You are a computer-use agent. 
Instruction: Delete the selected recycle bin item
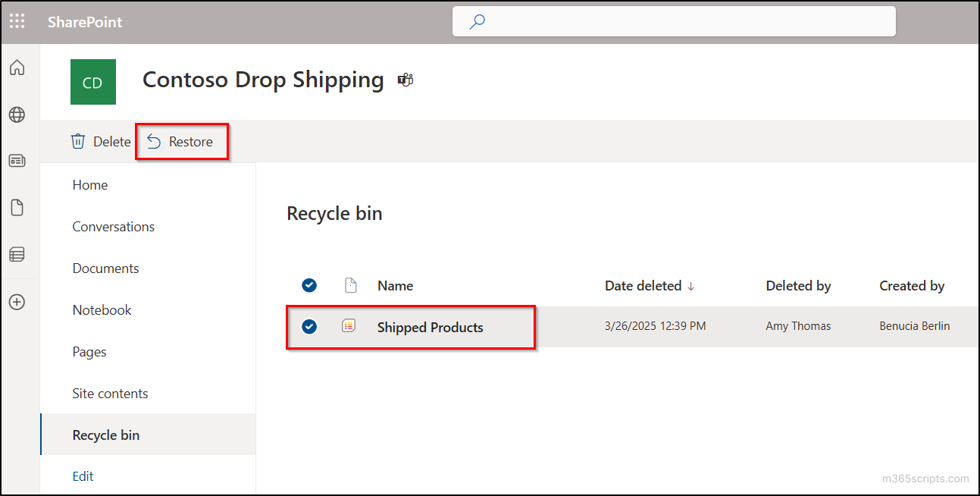click(x=101, y=141)
